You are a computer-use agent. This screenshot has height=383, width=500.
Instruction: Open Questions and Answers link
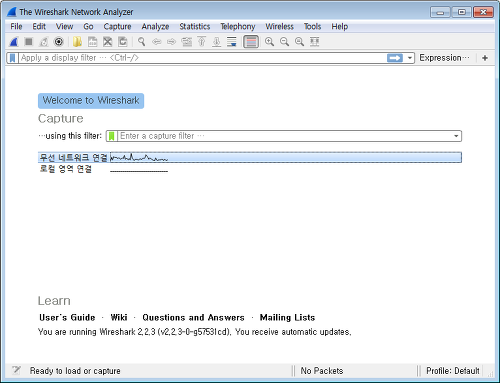point(193,318)
